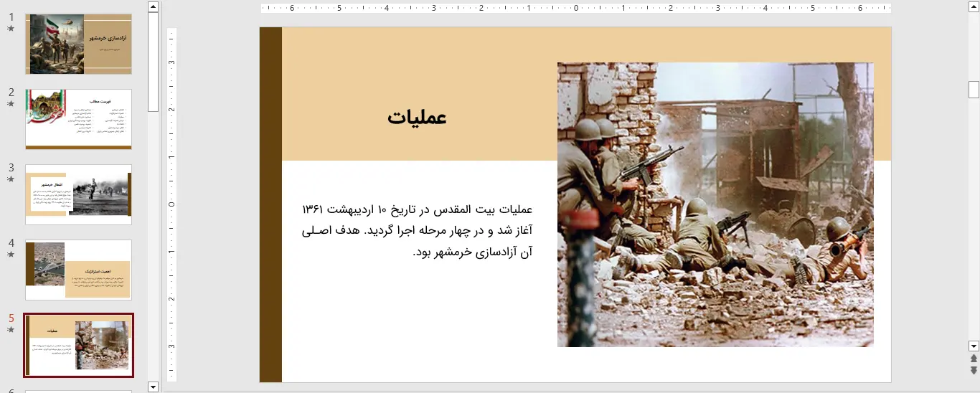The image size is (980, 393).
Task: Click the animation star icon under slide 4
Action: (x=11, y=255)
